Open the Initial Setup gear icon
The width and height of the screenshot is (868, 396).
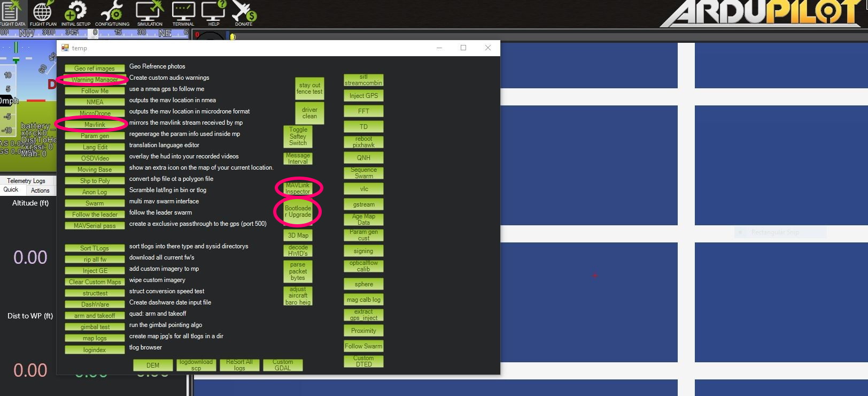pos(76,13)
